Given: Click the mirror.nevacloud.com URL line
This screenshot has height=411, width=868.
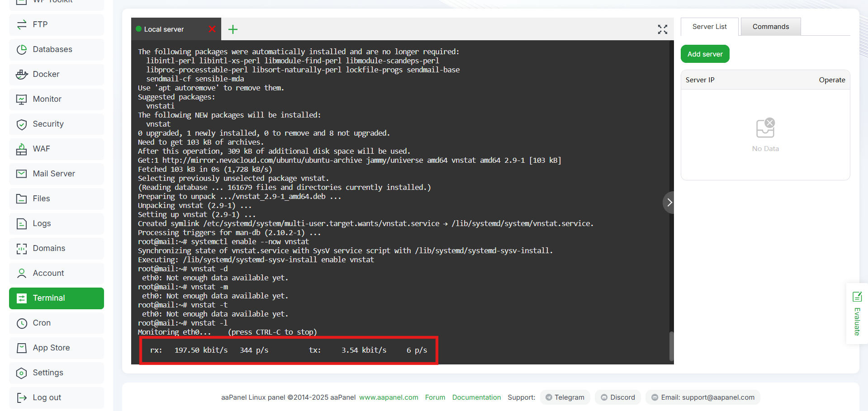Looking at the screenshot, I should tap(350, 160).
